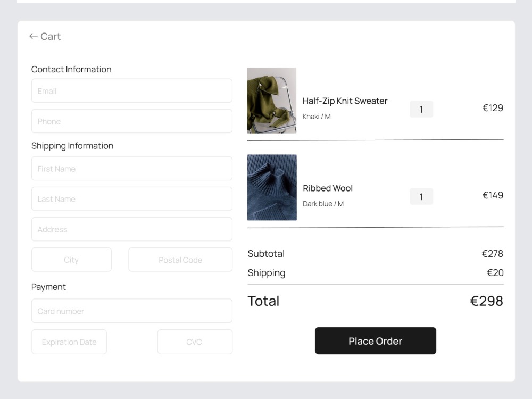Screen dimensions: 532x399
Task: Select the CVC input field
Action: point(195,342)
